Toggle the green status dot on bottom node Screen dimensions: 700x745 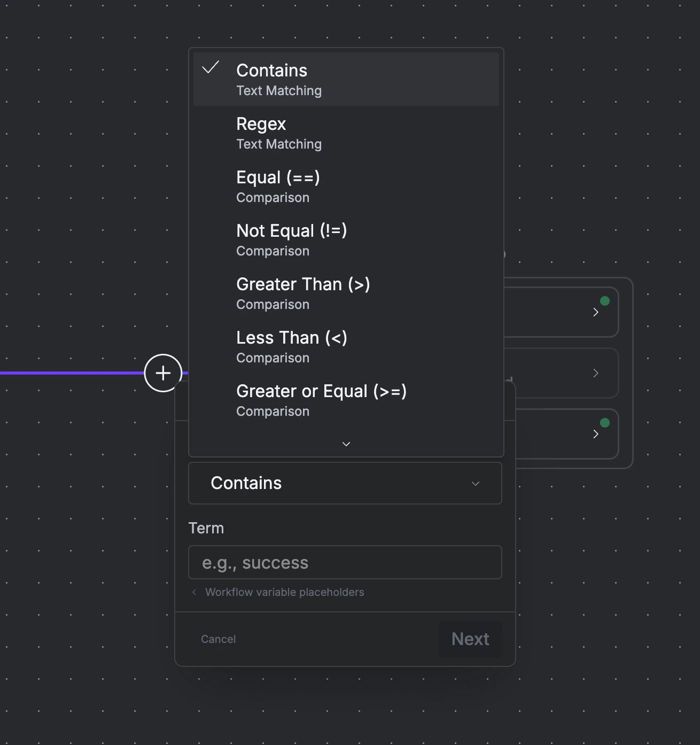[604, 422]
